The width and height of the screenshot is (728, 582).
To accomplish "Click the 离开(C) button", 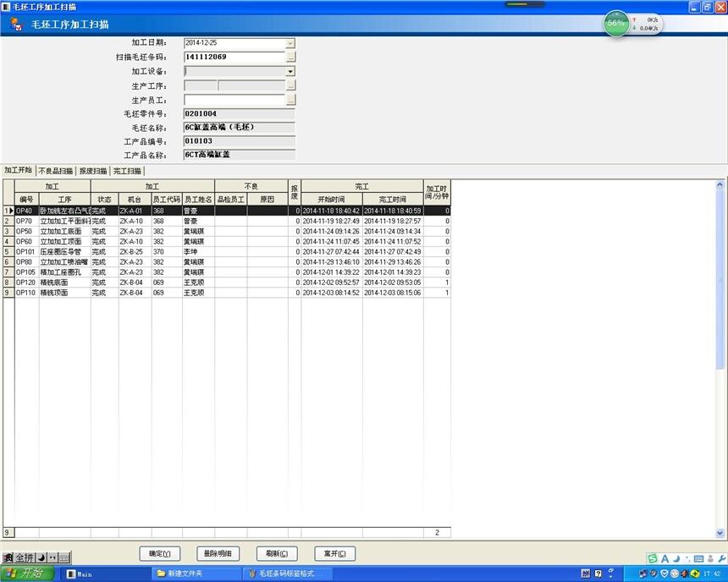I will coord(334,554).
